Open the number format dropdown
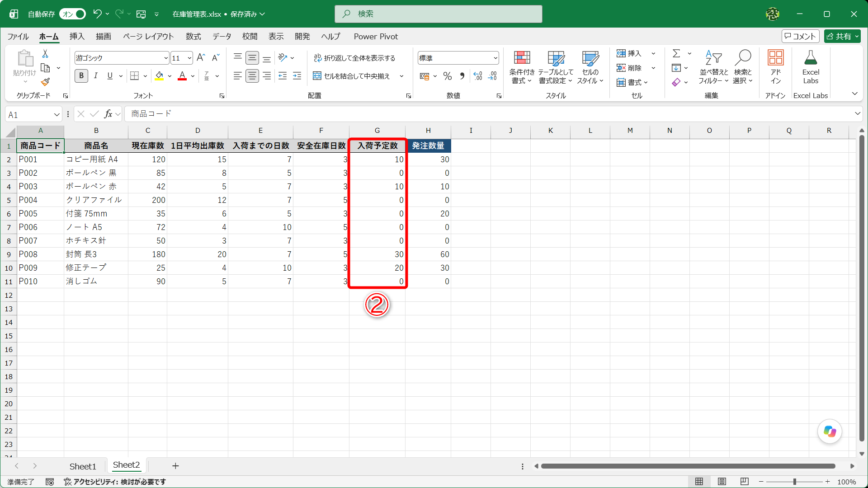This screenshot has height=488, width=868. pos(495,58)
